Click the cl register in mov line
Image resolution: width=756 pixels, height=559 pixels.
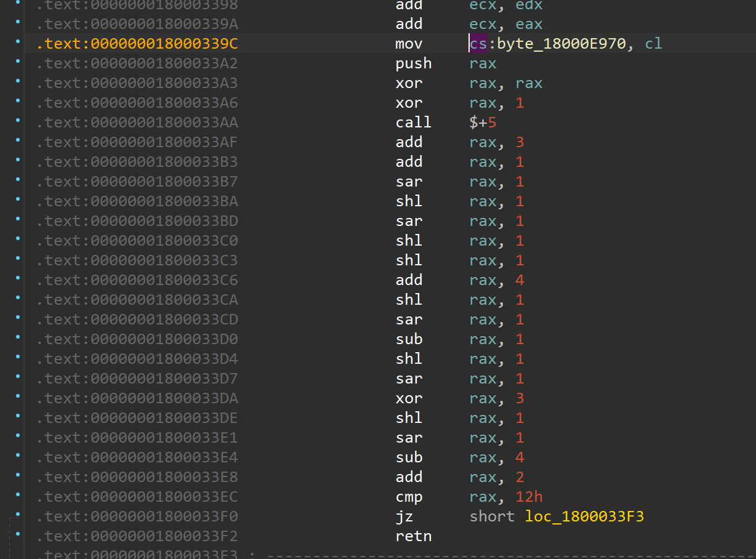pyautogui.click(x=653, y=44)
